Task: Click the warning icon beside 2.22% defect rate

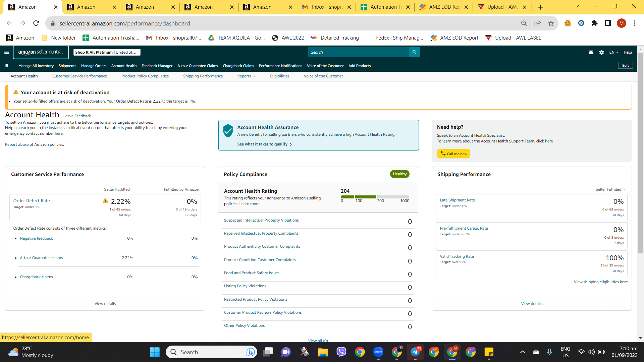Action: click(105, 201)
